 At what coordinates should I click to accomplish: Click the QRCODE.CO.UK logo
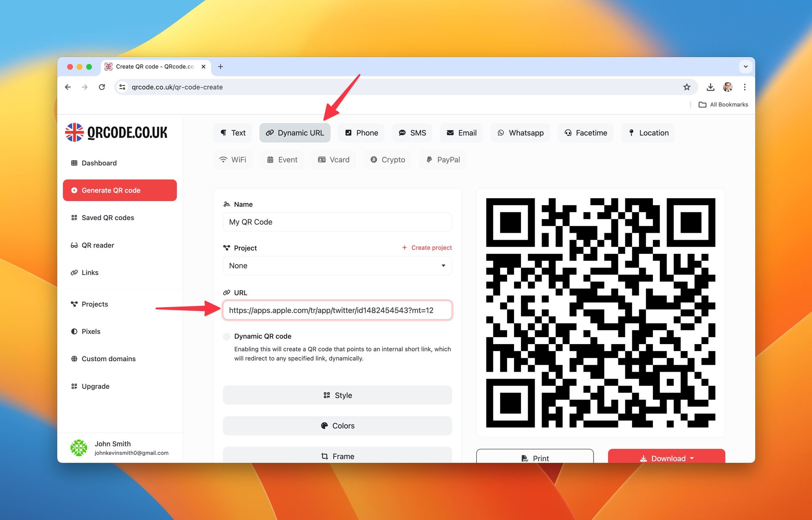116,132
